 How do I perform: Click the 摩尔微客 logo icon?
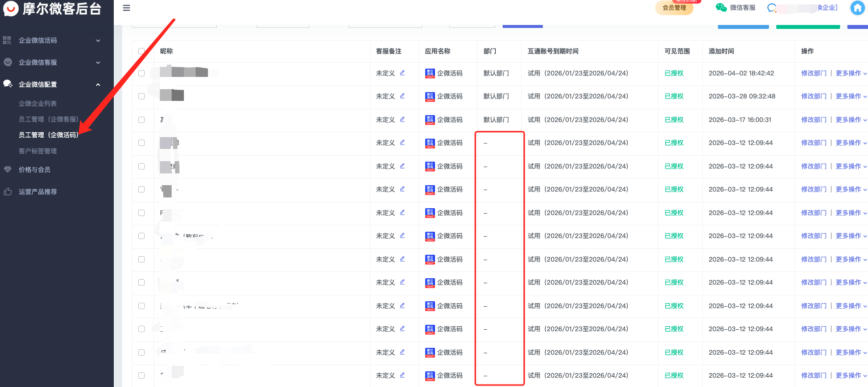click(11, 8)
